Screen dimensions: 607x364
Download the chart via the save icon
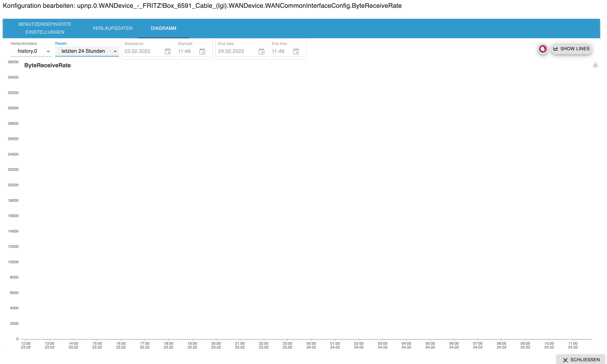point(595,65)
